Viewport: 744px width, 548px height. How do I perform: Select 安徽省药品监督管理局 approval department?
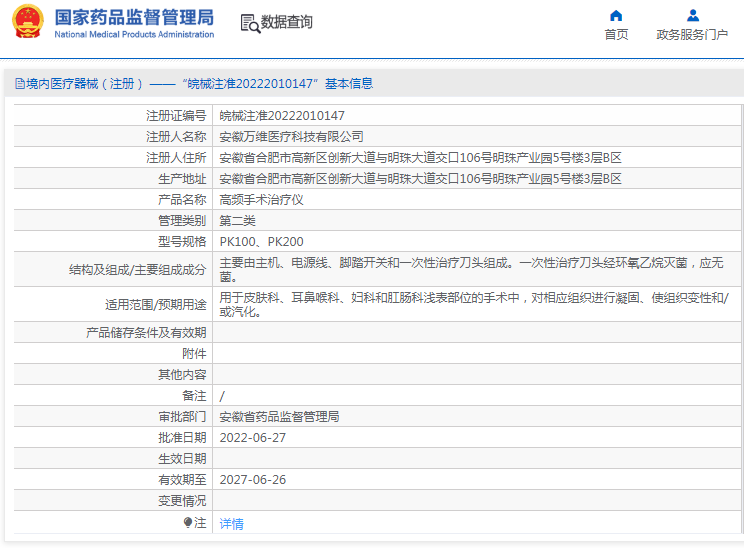point(279,417)
